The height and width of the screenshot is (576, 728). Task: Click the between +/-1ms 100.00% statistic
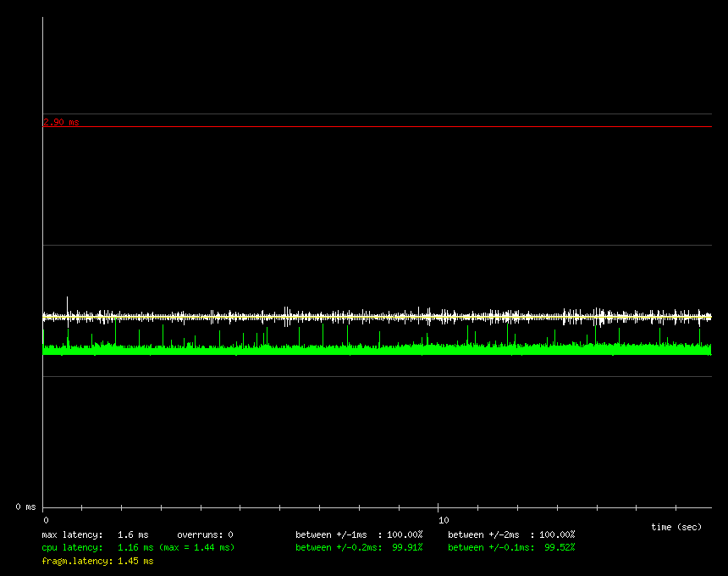pyautogui.click(x=359, y=534)
